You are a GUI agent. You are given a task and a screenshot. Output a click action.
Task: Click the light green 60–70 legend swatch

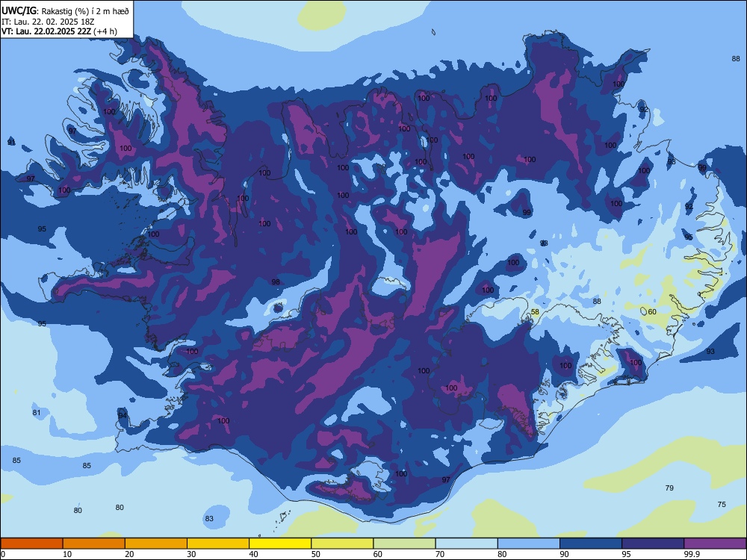click(x=404, y=544)
